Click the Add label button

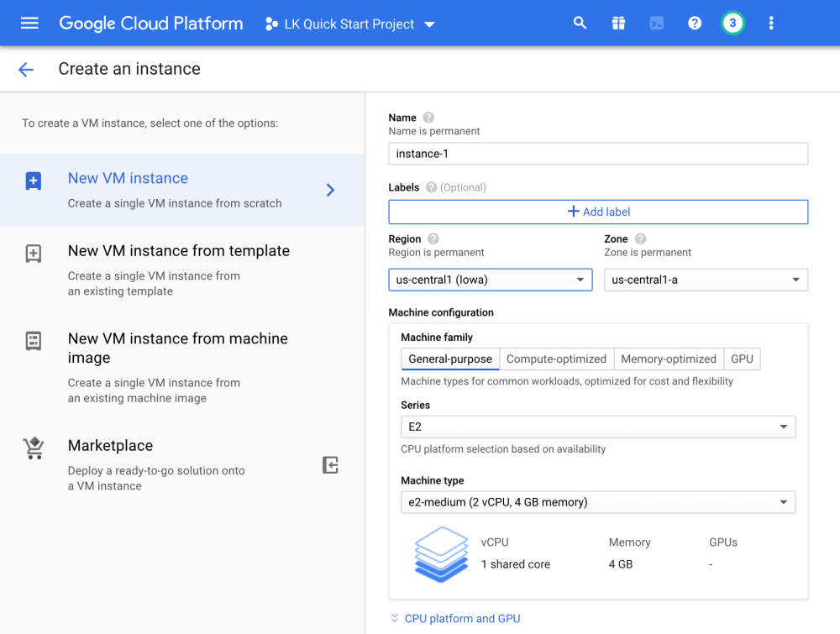pyautogui.click(x=598, y=212)
